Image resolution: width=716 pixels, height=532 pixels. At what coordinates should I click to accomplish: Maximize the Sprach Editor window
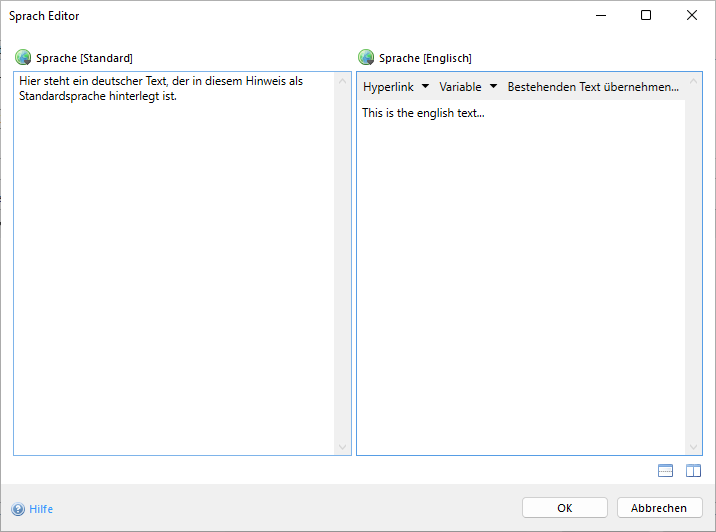pyautogui.click(x=646, y=15)
